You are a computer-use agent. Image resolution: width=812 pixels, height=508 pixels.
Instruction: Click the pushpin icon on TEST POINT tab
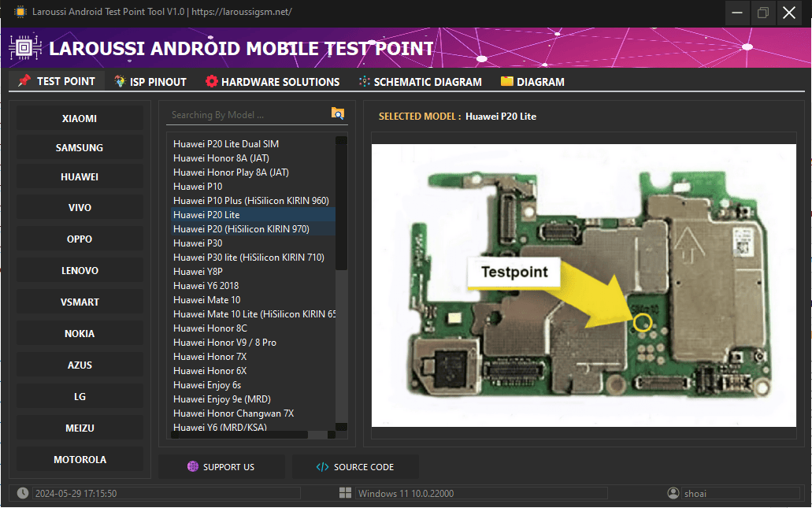tap(25, 80)
